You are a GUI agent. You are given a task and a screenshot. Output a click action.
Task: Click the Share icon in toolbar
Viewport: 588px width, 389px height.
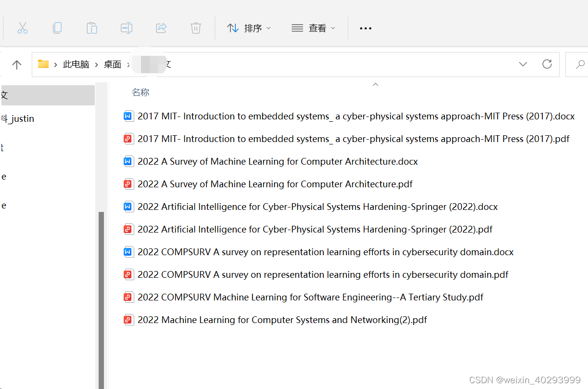pyautogui.click(x=161, y=28)
